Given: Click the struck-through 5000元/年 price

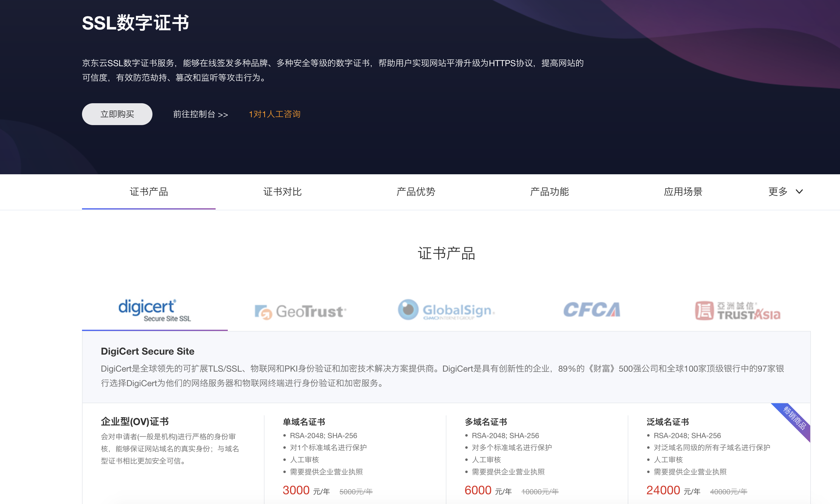Looking at the screenshot, I should pyautogui.click(x=356, y=492).
